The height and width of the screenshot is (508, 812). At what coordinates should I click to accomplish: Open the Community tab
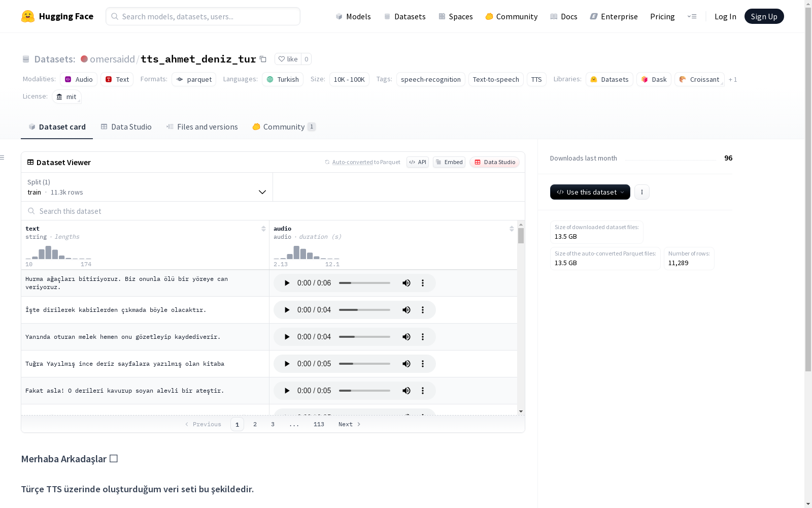click(284, 127)
